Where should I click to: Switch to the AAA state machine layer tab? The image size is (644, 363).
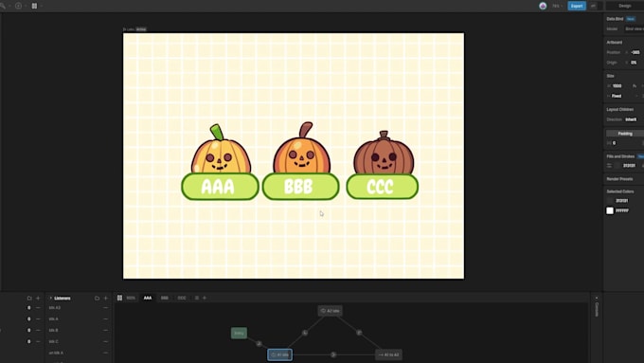pyautogui.click(x=148, y=298)
